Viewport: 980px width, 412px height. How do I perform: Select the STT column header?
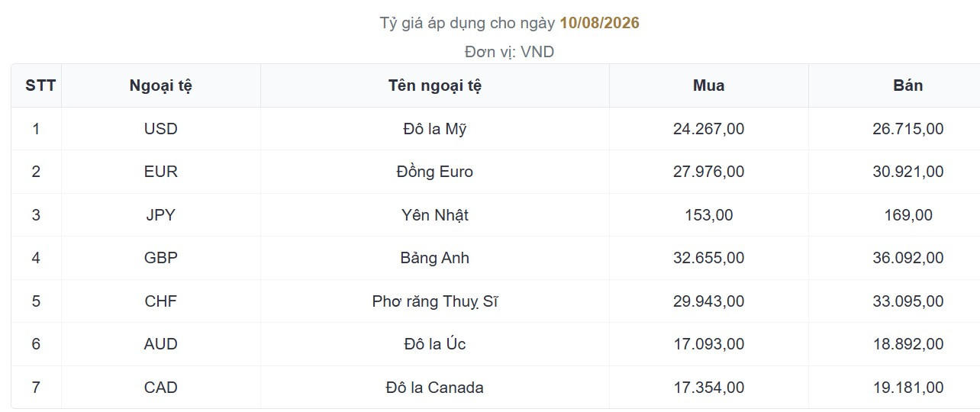pos(40,85)
